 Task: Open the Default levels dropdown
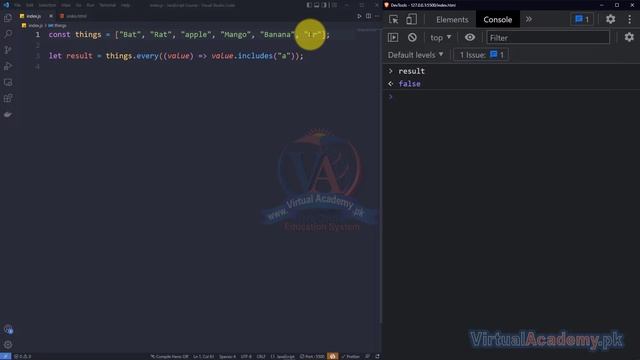(416, 55)
